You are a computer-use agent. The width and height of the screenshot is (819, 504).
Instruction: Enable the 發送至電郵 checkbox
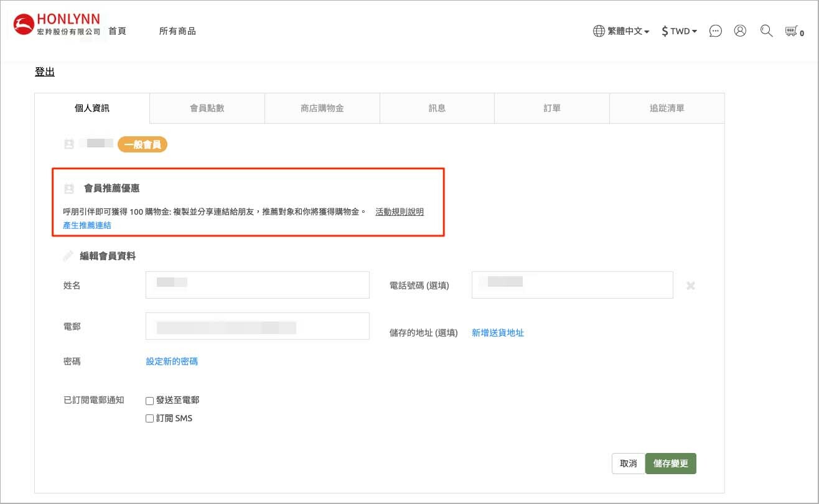pos(149,401)
